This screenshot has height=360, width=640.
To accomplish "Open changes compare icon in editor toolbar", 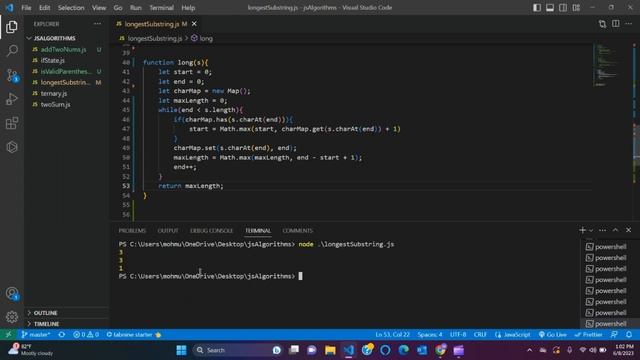I will (x=602, y=24).
